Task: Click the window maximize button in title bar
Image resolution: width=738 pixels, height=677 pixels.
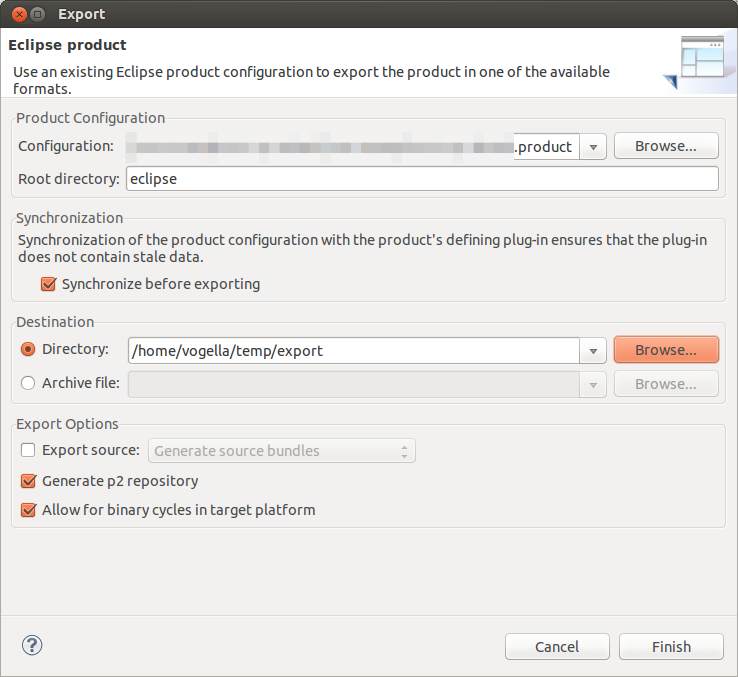Action: 38,14
